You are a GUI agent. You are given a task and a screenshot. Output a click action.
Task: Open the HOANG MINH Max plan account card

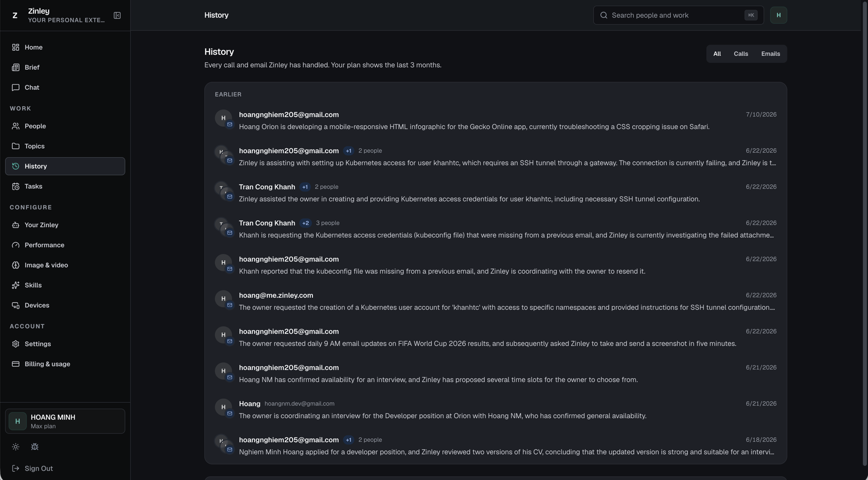pyautogui.click(x=65, y=421)
